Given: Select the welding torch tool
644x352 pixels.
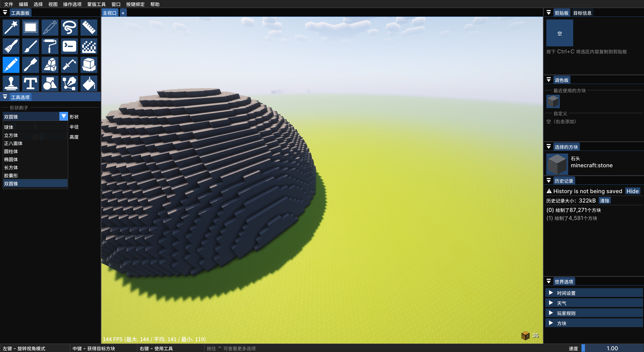Looking at the screenshot, I should 69,65.
